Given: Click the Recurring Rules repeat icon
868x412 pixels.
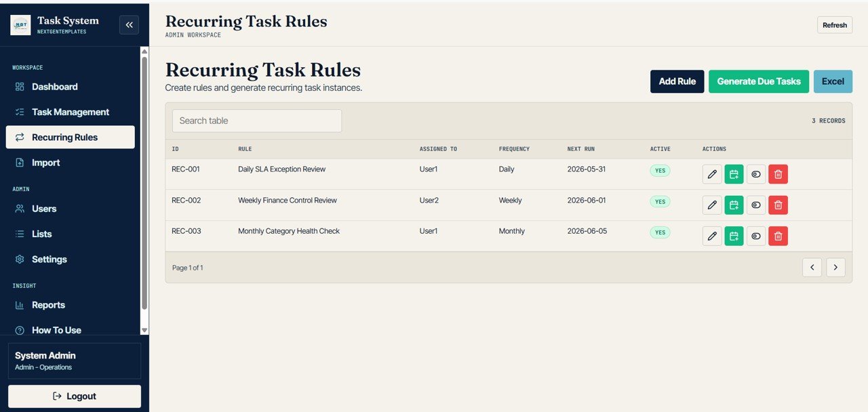Looking at the screenshot, I should point(20,137).
